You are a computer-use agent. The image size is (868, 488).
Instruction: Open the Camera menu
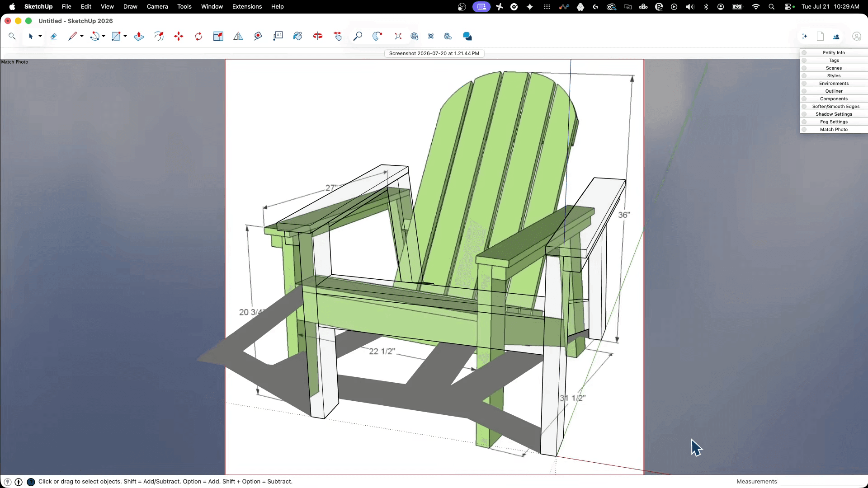(157, 7)
